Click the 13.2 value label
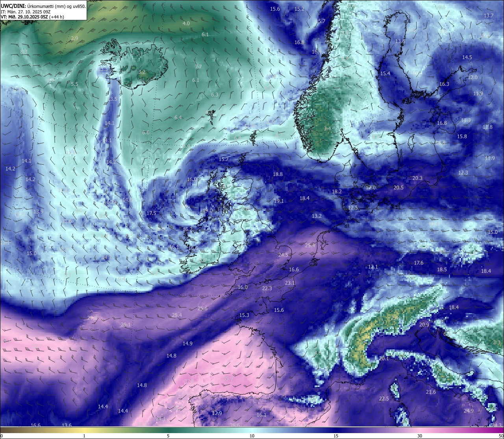This screenshot has width=504, height=439. pos(317,216)
